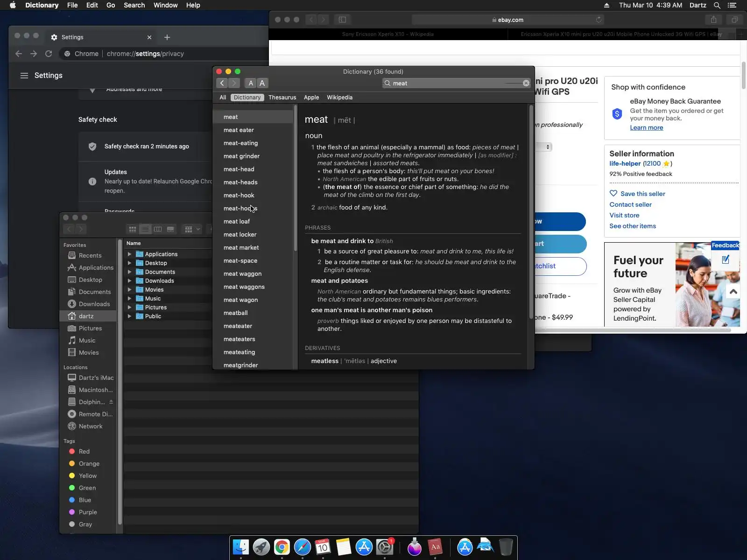Click the life-helper seller link
The height and width of the screenshot is (560, 747).
coord(625,164)
